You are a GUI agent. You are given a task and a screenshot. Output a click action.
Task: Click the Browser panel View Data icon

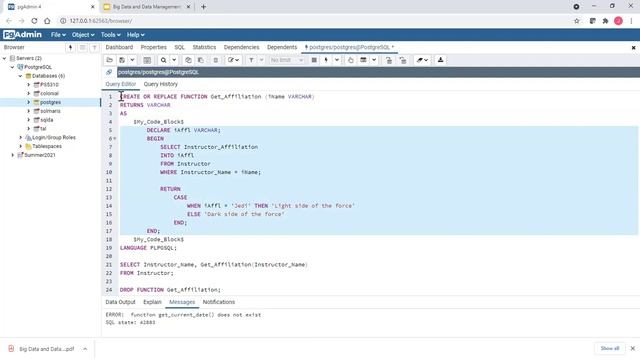point(82,47)
